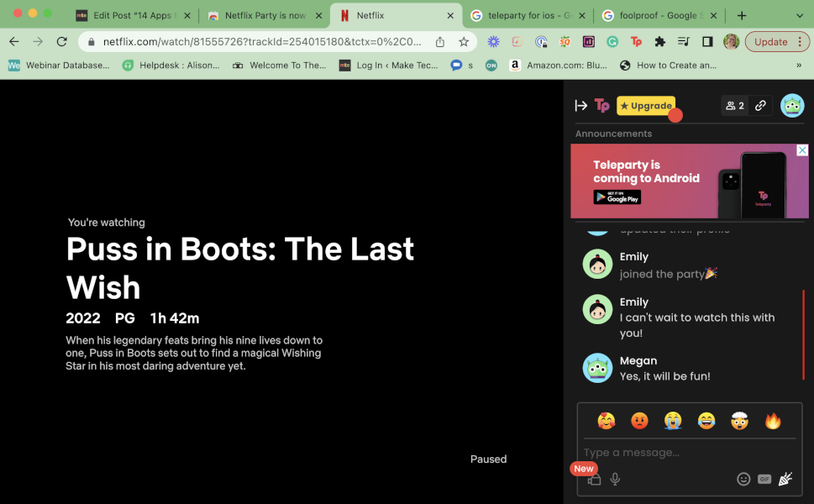Open the Chrome extensions puzzle icon
Image resolution: width=814 pixels, height=504 pixels.
pos(661,40)
